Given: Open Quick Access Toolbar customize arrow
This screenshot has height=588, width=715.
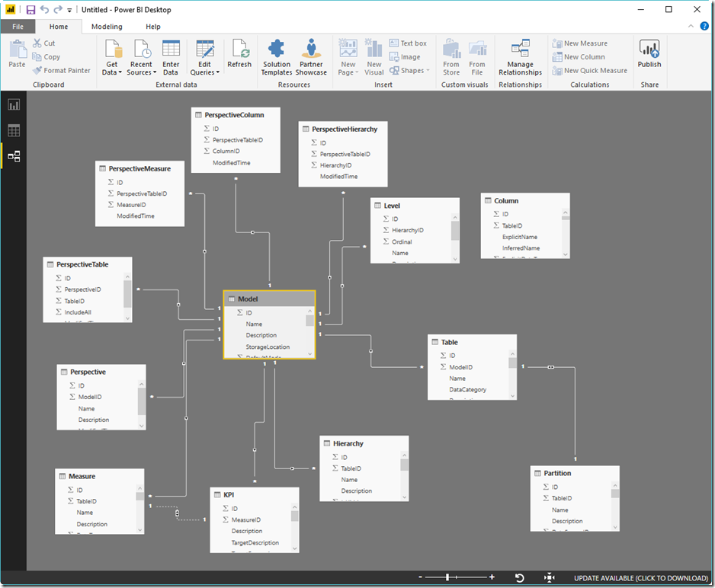Looking at the screenshot, I should tap(69, 10).
